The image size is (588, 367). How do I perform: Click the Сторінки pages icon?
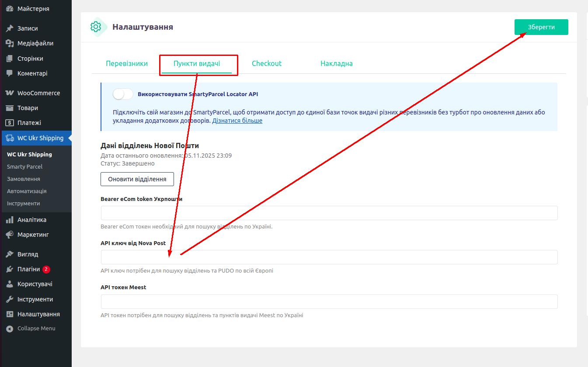[10, 59]
